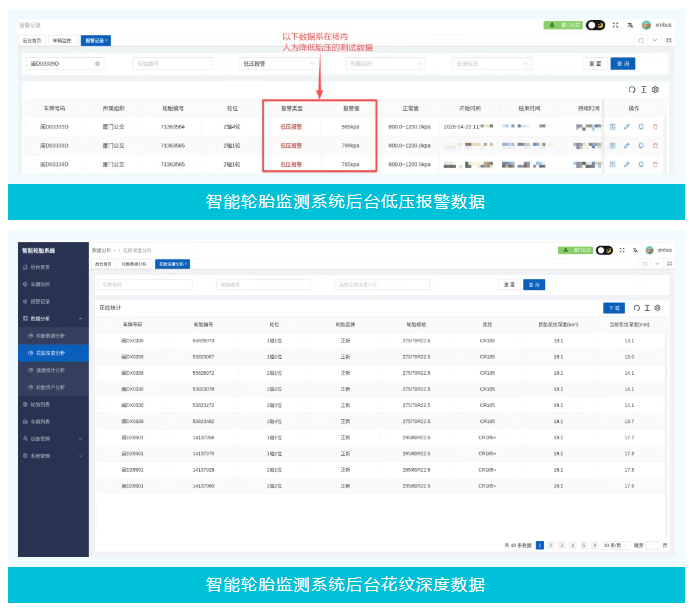Click edit pencil for the 799kpa alarm row
Screen dimensions: 691x613
click(x=627, y=145)
